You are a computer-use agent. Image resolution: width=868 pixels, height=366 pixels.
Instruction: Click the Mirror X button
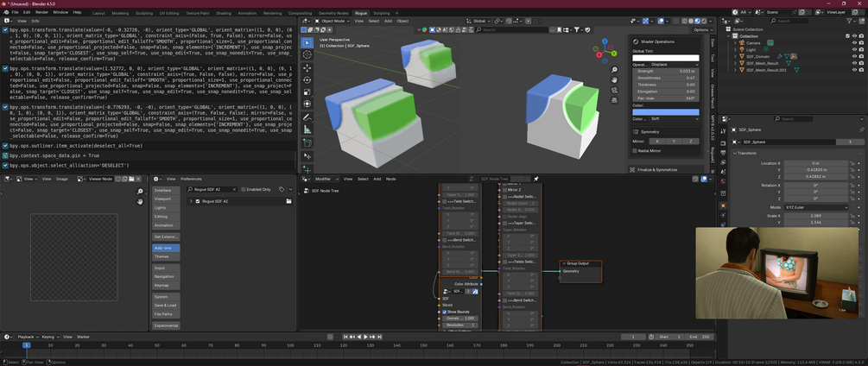coord(656,142)
